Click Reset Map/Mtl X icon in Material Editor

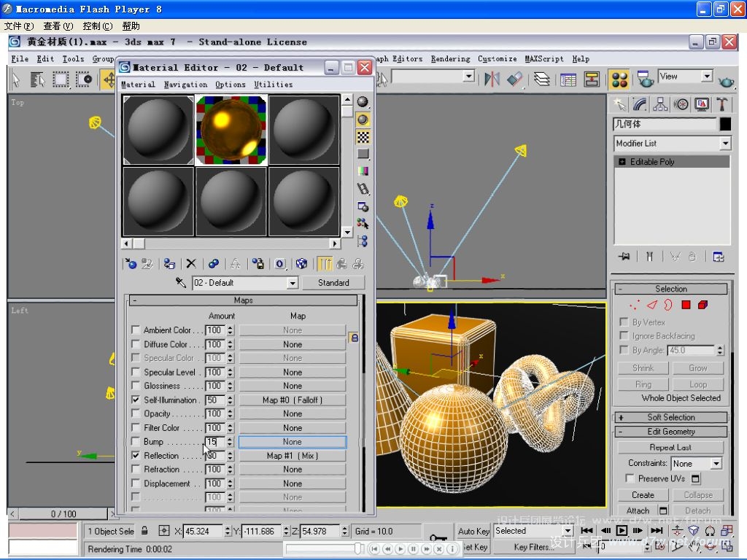pos(191,264)
